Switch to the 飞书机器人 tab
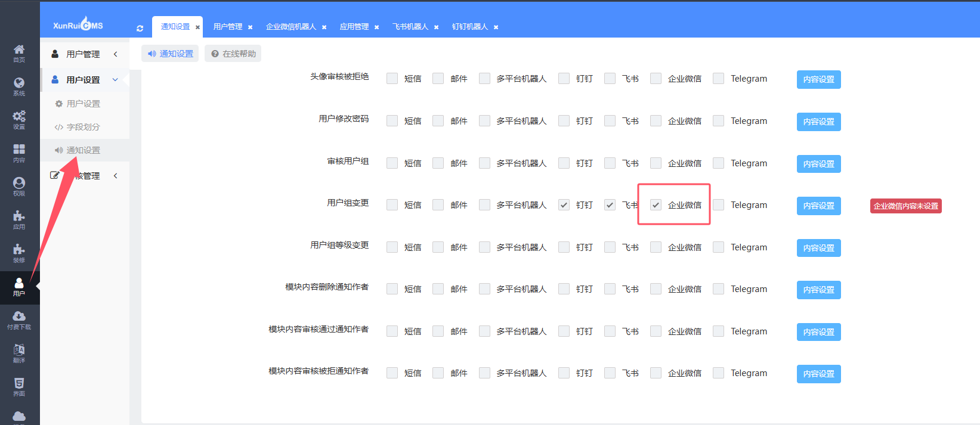980x425 pixels. (410, 27)
